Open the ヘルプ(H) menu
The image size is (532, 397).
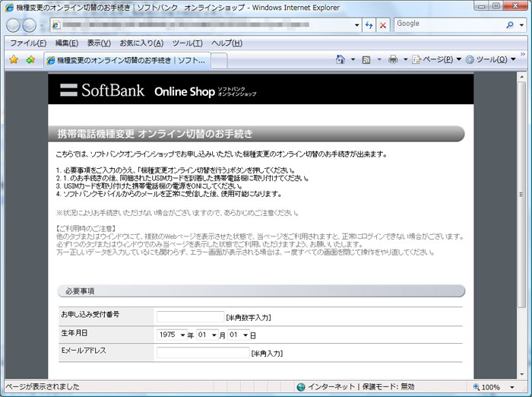(227, 43)
